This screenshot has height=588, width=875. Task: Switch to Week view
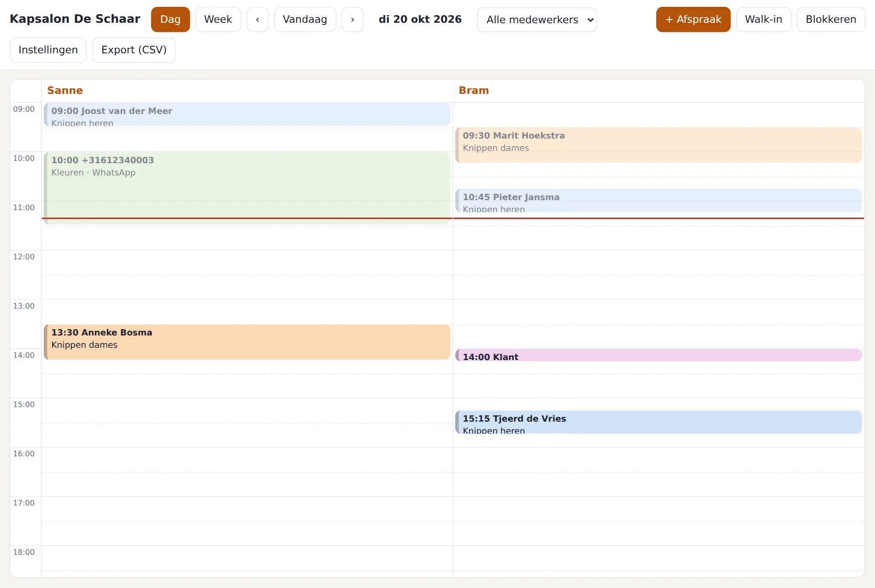click(x=218, y=20)
